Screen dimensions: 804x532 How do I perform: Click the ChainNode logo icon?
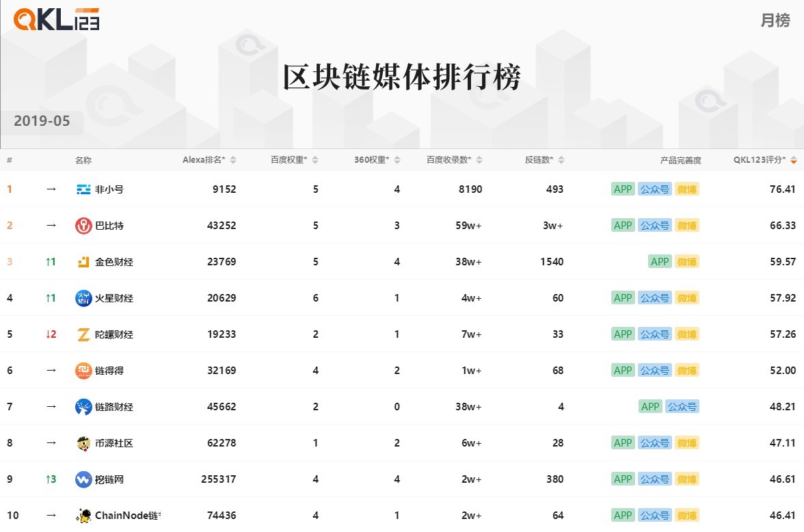pos(83,516)
